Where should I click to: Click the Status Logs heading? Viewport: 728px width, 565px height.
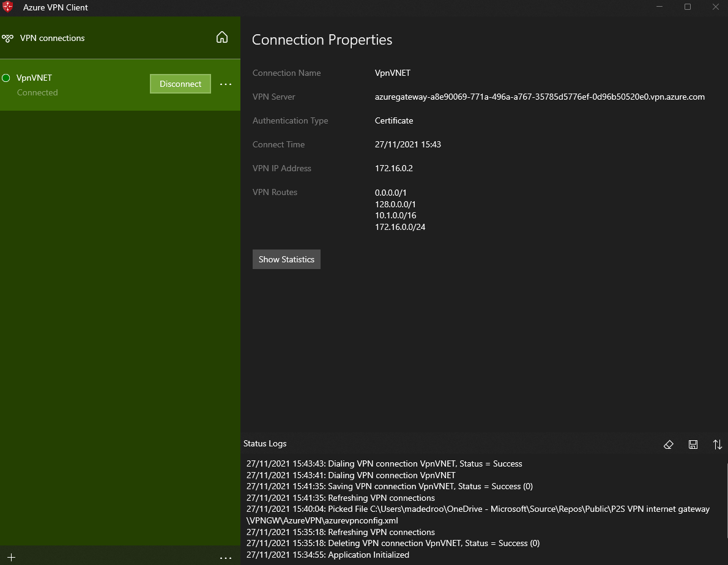[x=265, y=443]
